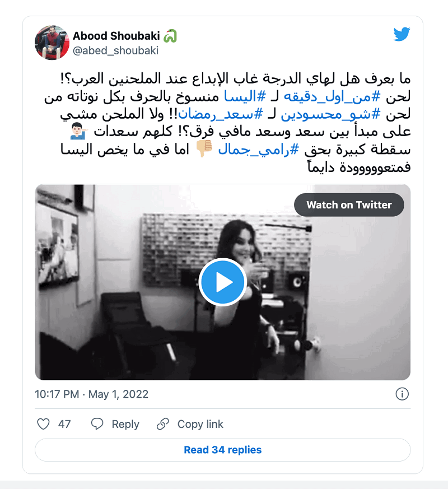
Task: Click the 10:17 PM May 1, 2022 timestamp
Action: pyautogui.click(x=91, y=394)
